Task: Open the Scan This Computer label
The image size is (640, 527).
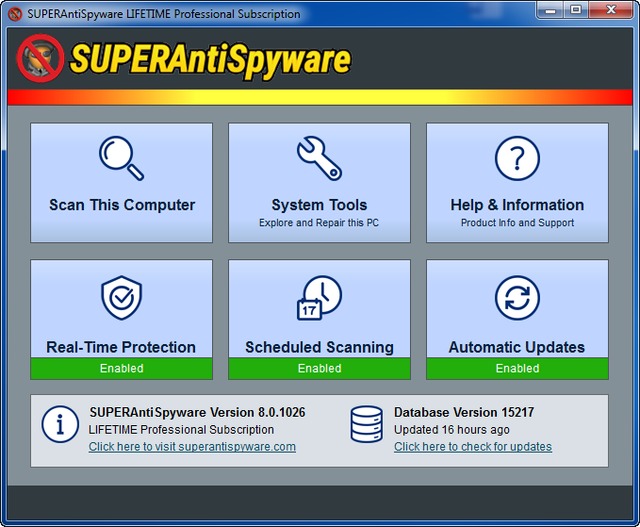Action: pyautogui.click(x=122, y=205)
